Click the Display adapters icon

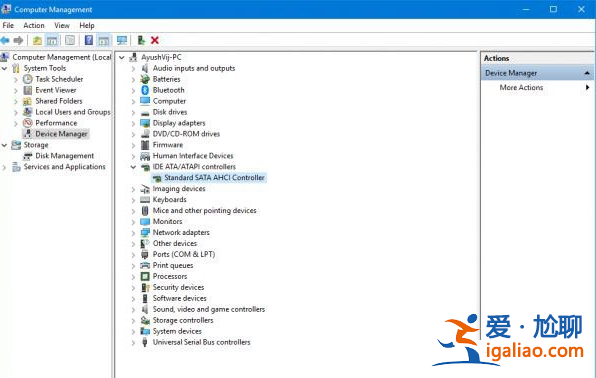(x=145, y=123)
